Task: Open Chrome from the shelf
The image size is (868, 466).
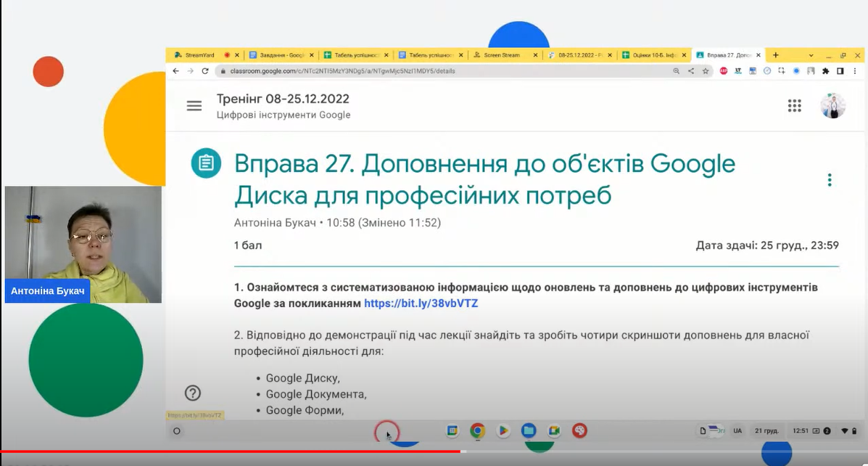Action: click(x=478, y=430)
